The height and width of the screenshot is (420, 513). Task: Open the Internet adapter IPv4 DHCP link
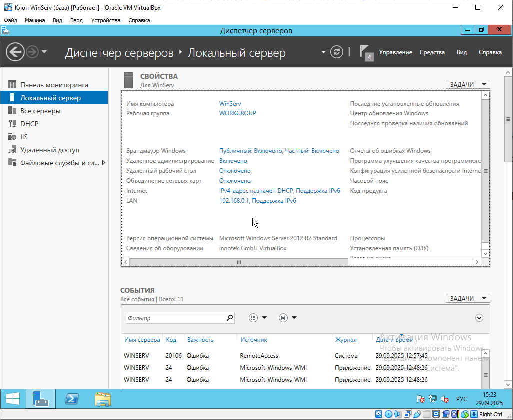279,190
